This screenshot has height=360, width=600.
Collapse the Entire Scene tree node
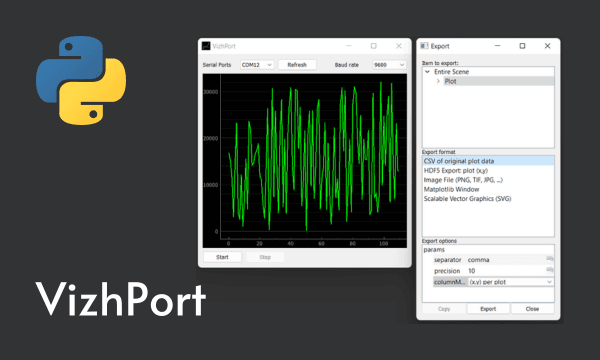(427, 72)
